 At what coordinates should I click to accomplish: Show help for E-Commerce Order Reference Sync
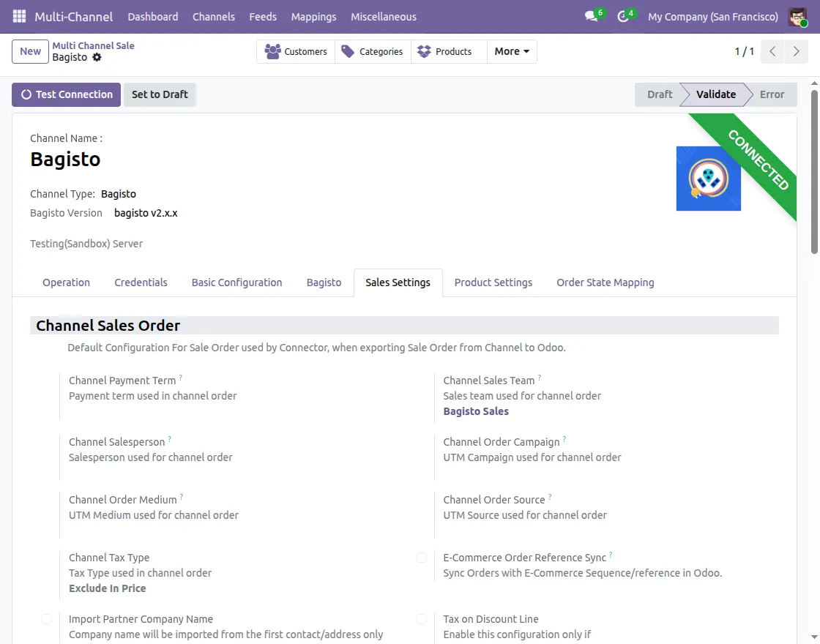[x=611, y=554]
